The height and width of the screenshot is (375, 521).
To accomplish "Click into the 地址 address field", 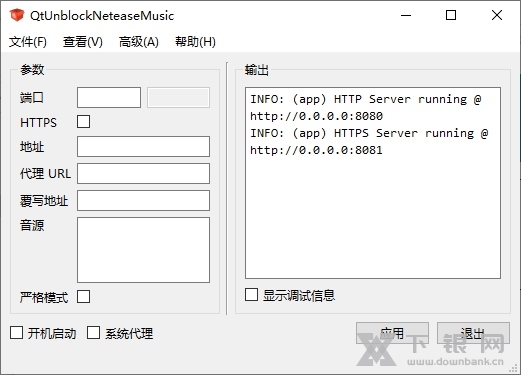I will 143,146.
